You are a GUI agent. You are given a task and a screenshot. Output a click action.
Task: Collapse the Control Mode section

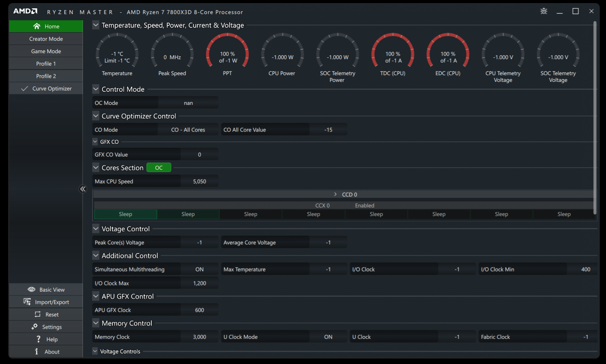(x=96, y=89)
